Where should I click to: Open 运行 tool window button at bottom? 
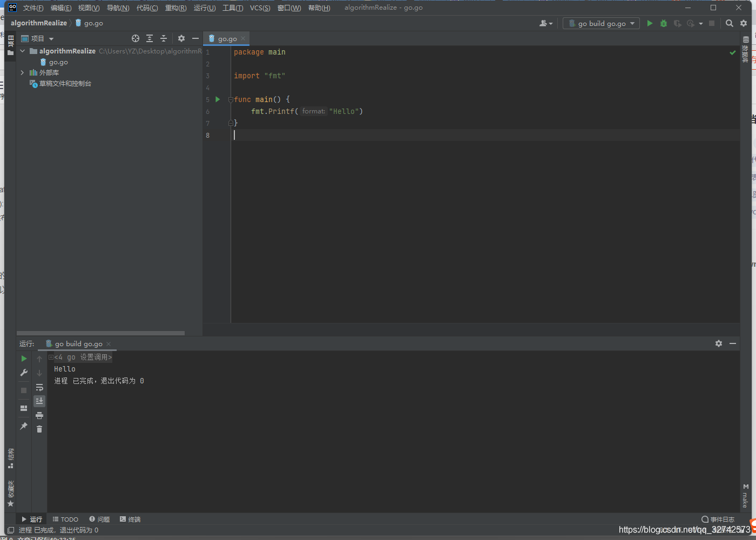coord(31,519)
